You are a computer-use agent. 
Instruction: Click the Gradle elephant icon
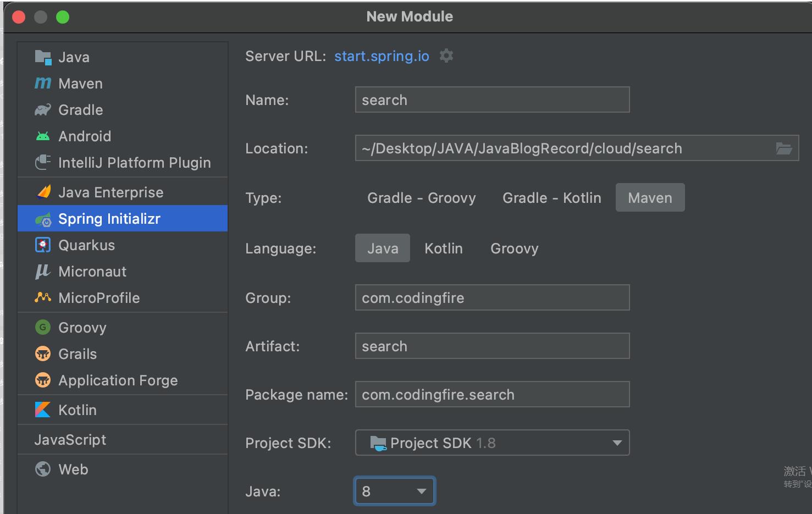tap(43, 109)
